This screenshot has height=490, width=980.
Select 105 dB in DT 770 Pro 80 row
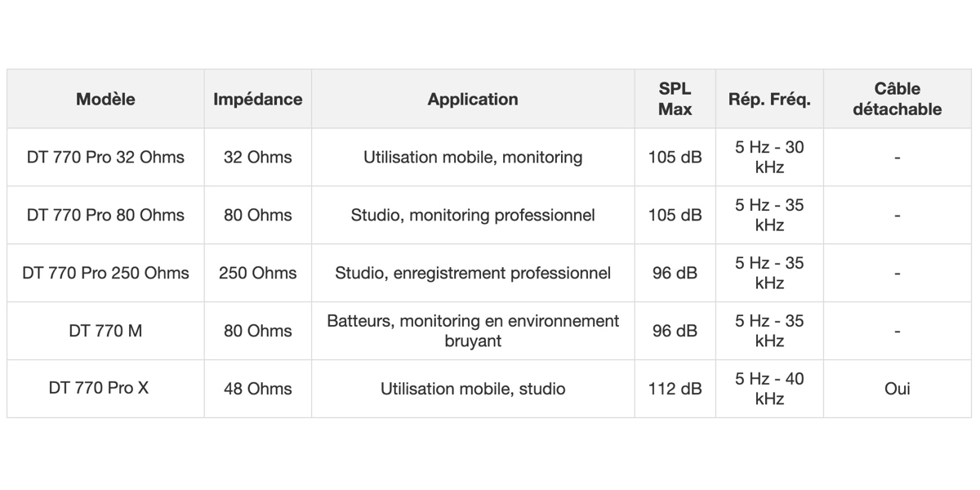coord(675,215)
